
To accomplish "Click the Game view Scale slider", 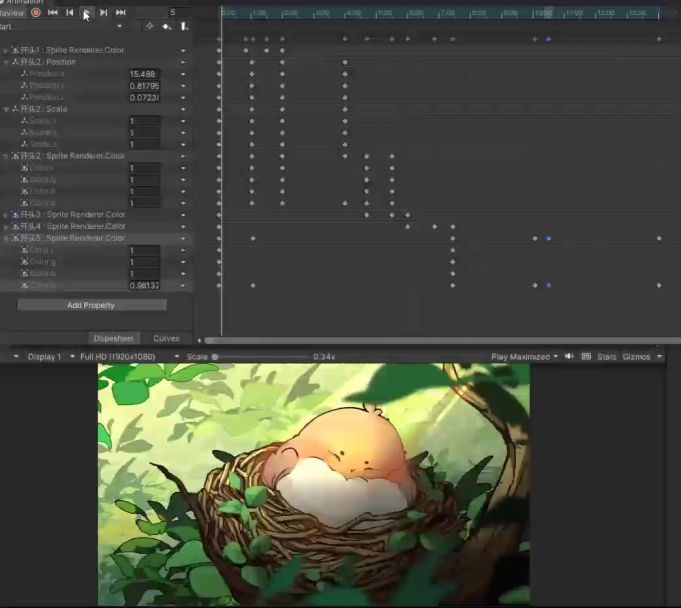I will point(260,356).
